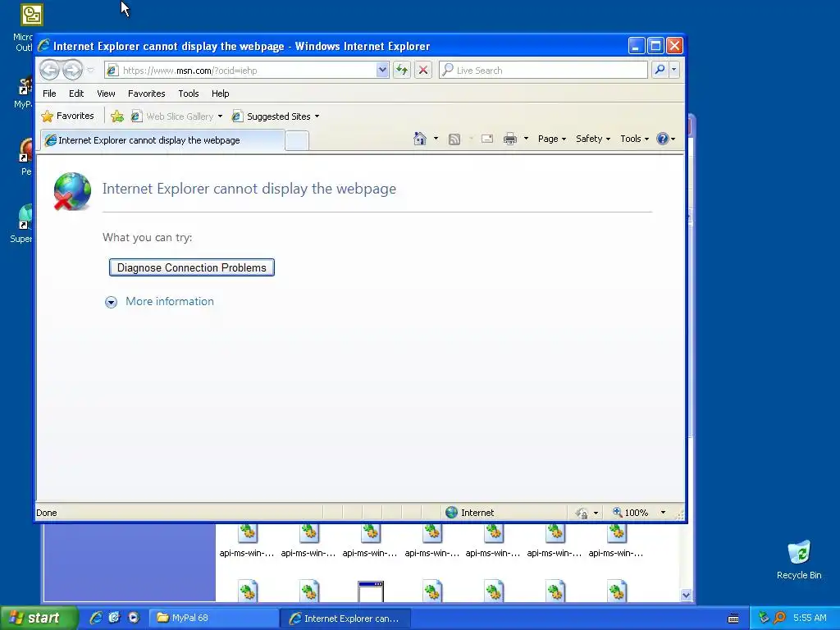
Task: Click the magnifier Search button
Action: [660, 70]
